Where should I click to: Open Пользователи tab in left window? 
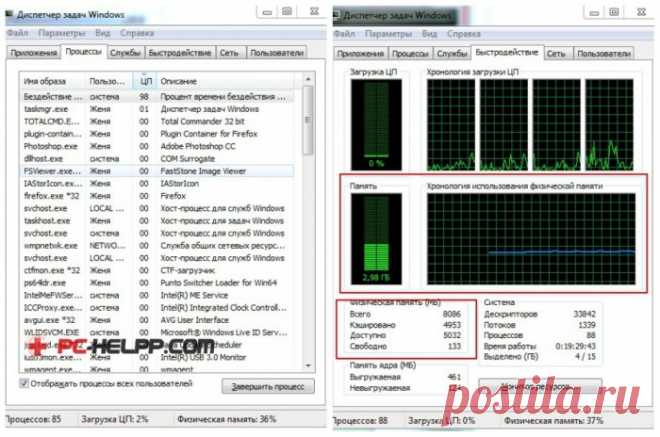pyautogui.click(x=277, y=53)
